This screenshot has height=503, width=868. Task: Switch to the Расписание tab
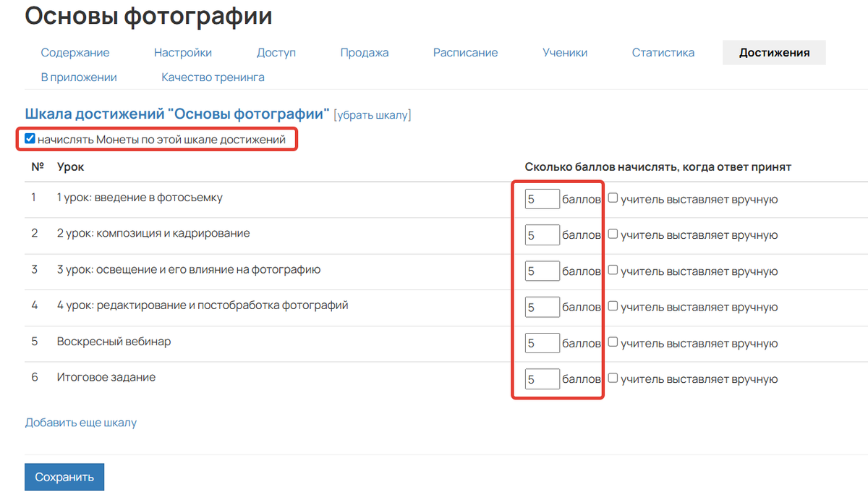coord(465,52)
